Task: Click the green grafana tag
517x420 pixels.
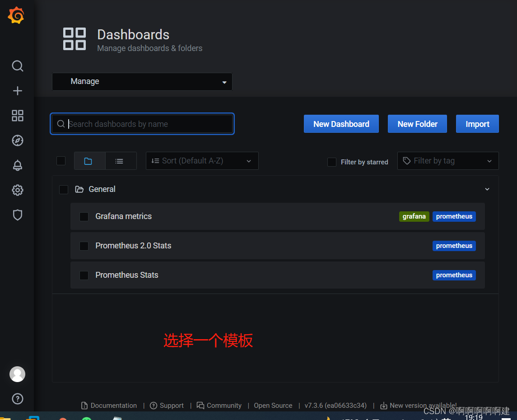Action: (414, 217)
